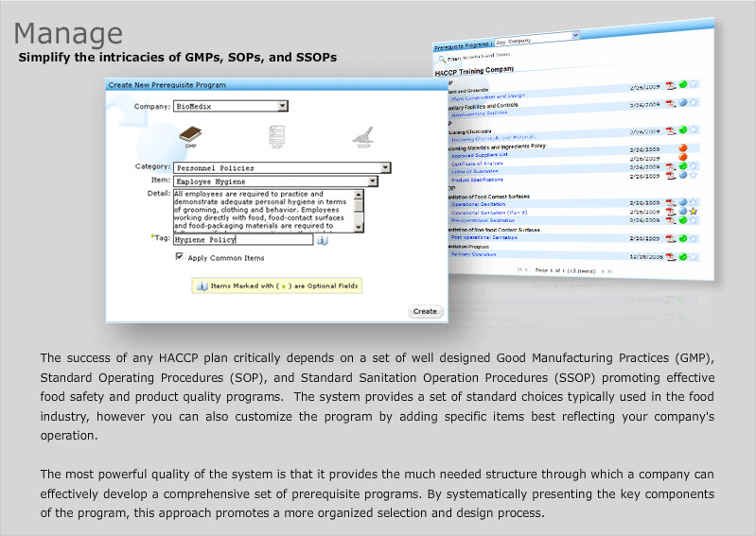The image size is (756, 536).
Task: Click inside the Detail text area
Action: 264,211
